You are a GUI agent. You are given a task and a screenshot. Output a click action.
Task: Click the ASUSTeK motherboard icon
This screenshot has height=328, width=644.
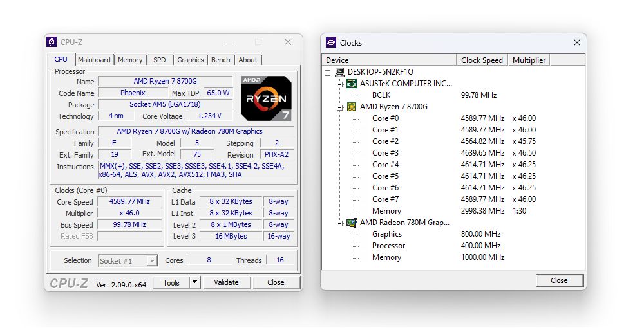pos(351,84)
